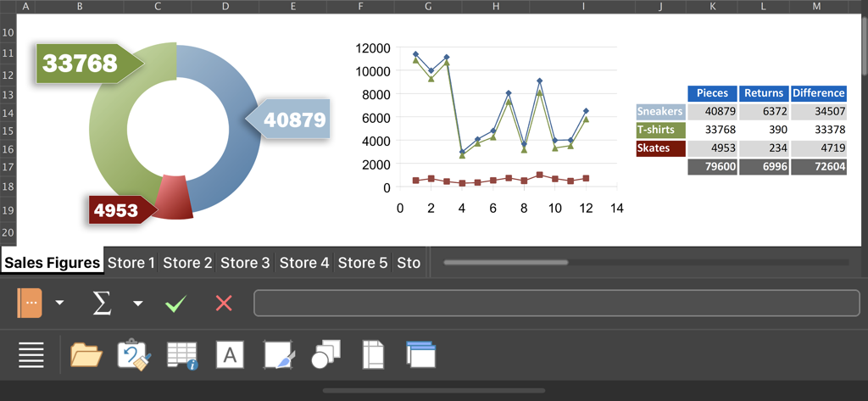Select column header G
The image size is (868, 401).
coord(428,7)
